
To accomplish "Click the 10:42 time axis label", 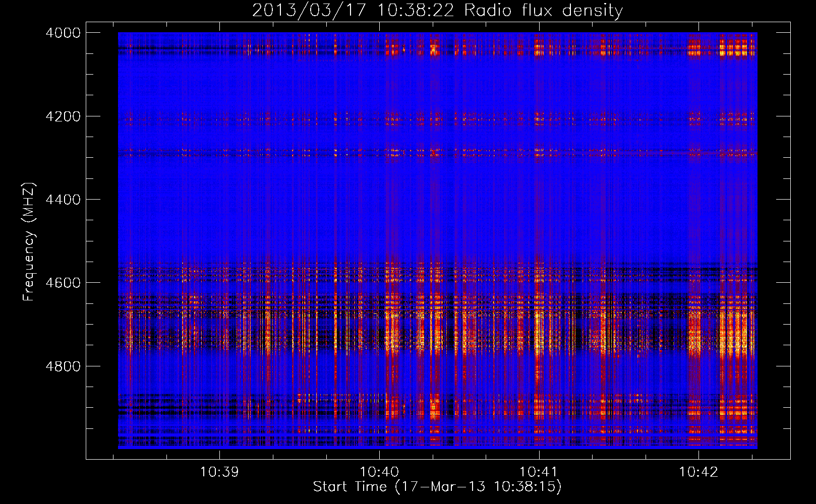I will [698, 472].
